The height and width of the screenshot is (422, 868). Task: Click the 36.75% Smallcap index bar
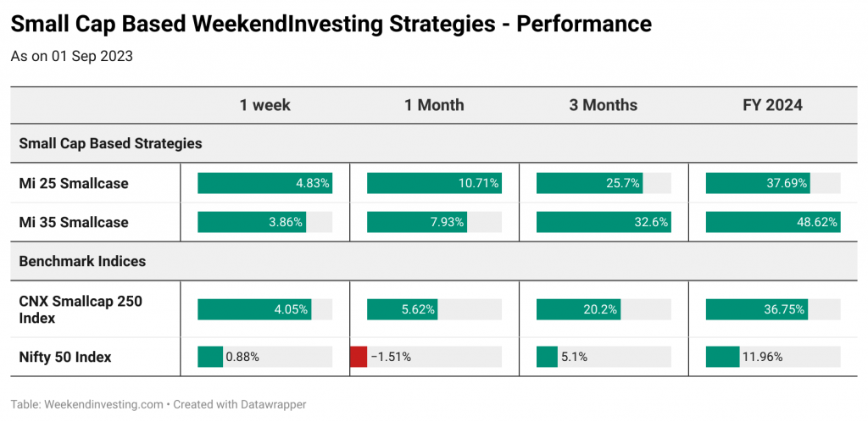(757, 310)
